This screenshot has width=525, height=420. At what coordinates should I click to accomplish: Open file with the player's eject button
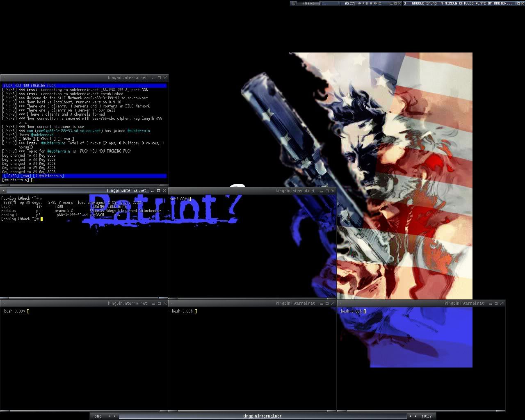380,3
